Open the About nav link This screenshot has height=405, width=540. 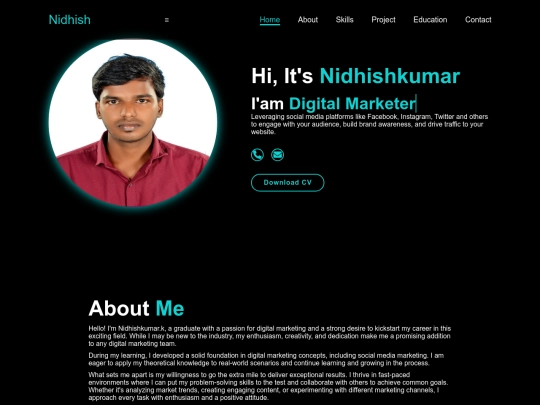pyautogui.click(x=308, y=20)
